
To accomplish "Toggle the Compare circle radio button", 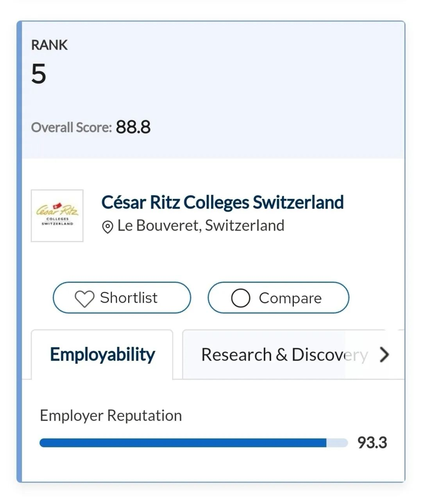I will tap(241, 298).
